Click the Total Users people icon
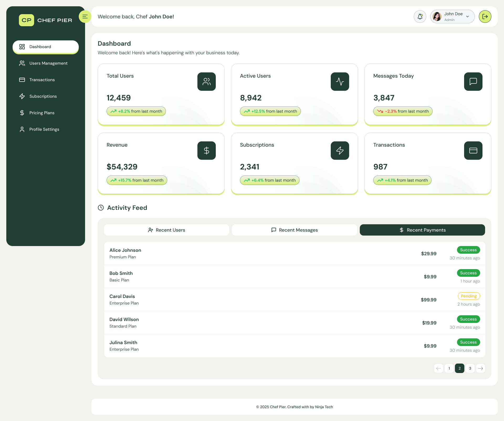This screenshot has width=504, height=421. click(x=206, y=82)
